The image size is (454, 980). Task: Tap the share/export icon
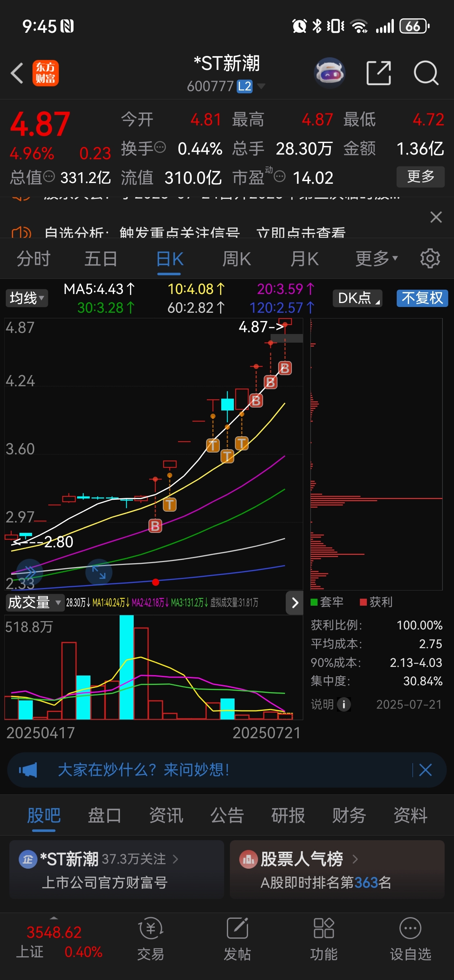coord(379,73)
